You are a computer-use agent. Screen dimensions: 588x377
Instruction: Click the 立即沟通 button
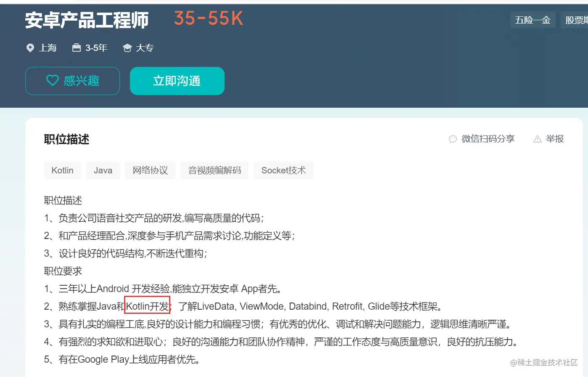pyautogui.click(x=177, y=80)
